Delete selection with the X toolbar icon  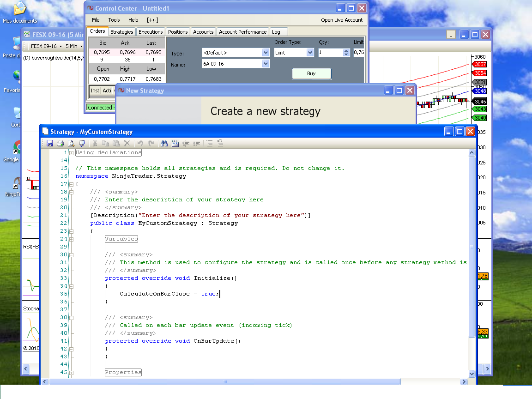point(127,144)
